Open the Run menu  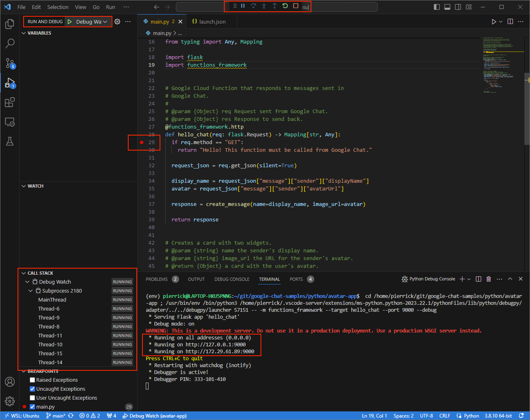pos(110,7)
